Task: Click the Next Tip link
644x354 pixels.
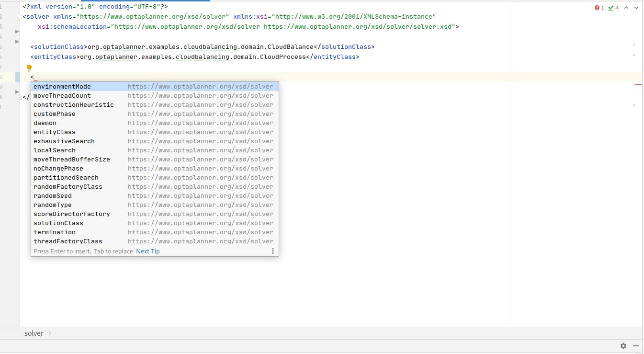Action: point(147,251)
